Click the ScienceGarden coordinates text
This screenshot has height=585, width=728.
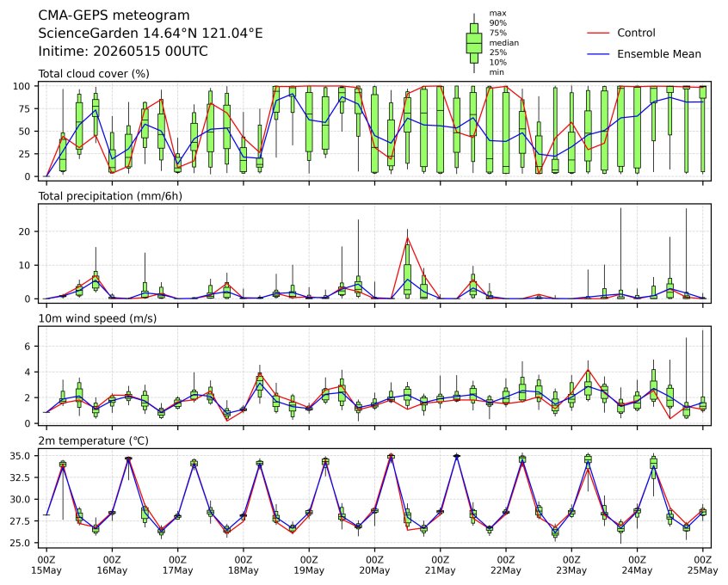click(151, 34)
